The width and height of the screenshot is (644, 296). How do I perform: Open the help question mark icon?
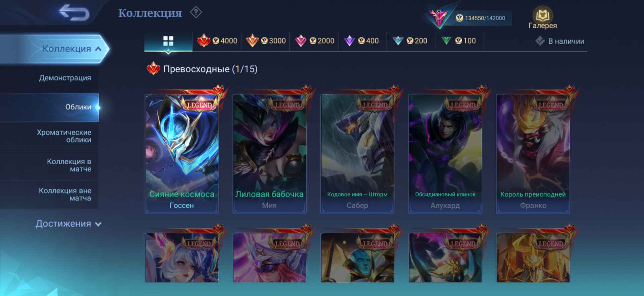coord(196,13)
